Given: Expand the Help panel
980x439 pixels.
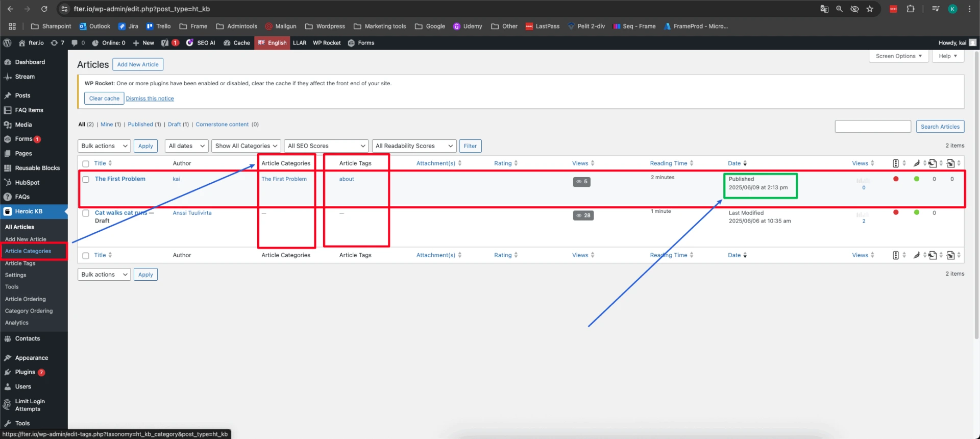Looking at the screenshot, I should point(948,56).
